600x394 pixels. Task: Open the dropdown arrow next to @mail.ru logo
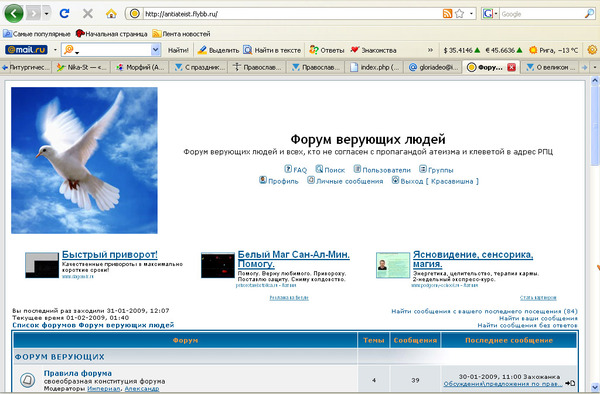tap(55, 50)
